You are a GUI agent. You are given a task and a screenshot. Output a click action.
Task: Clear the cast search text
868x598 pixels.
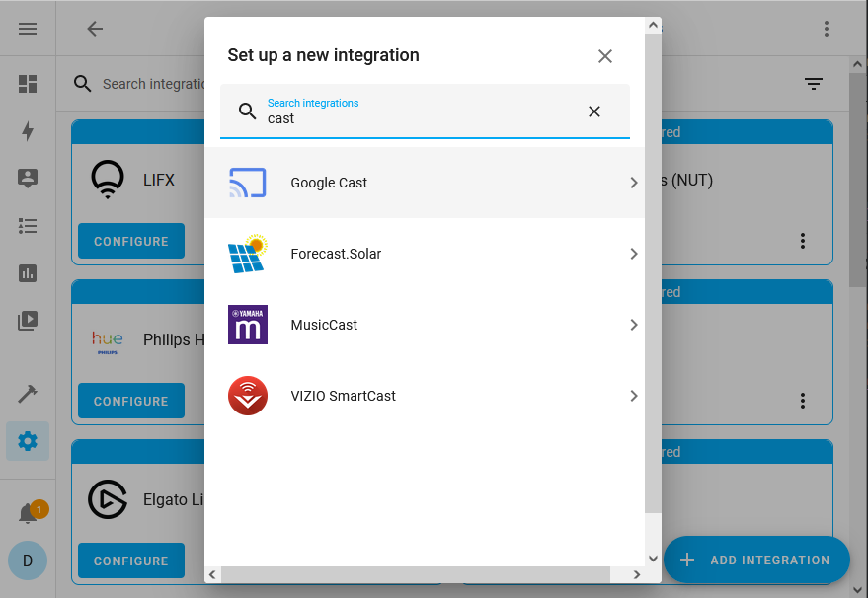point(594,112)
